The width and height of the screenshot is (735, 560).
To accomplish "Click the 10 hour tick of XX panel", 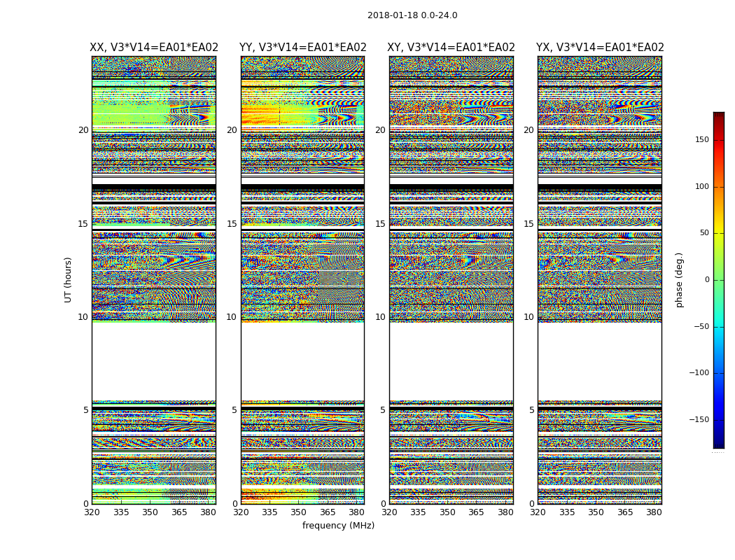I will (83, 317).
